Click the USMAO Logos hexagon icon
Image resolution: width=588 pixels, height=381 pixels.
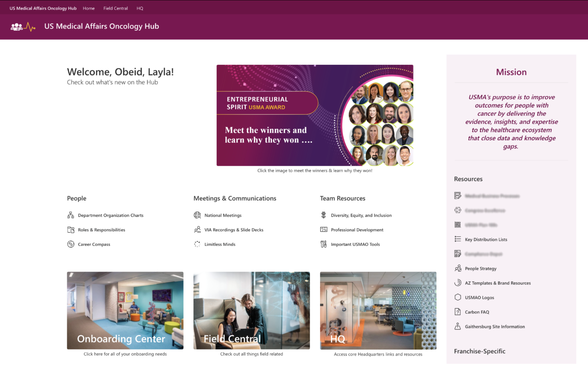coord(458,297)
